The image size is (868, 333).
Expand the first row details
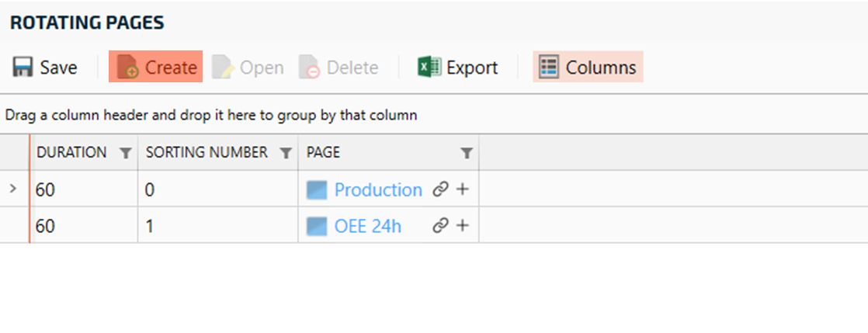[12, 189]
